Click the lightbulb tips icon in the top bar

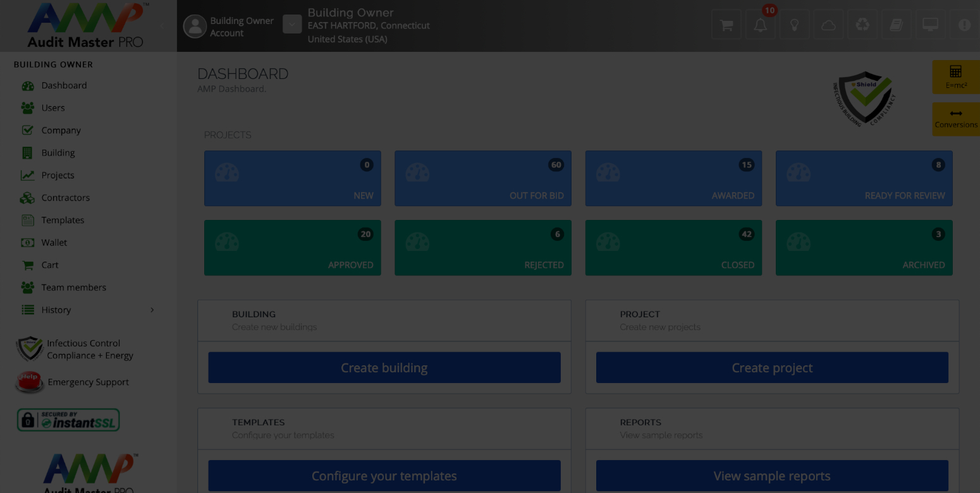pos(794,25)
